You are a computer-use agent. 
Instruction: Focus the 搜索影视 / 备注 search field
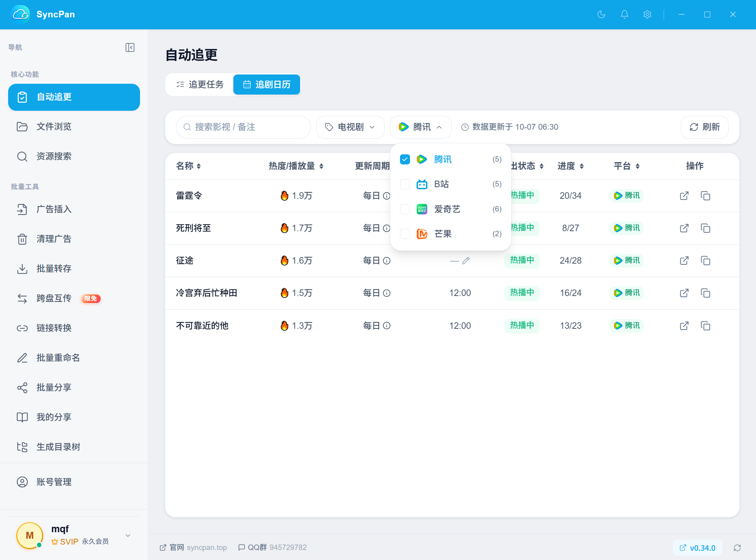(243, 127)
